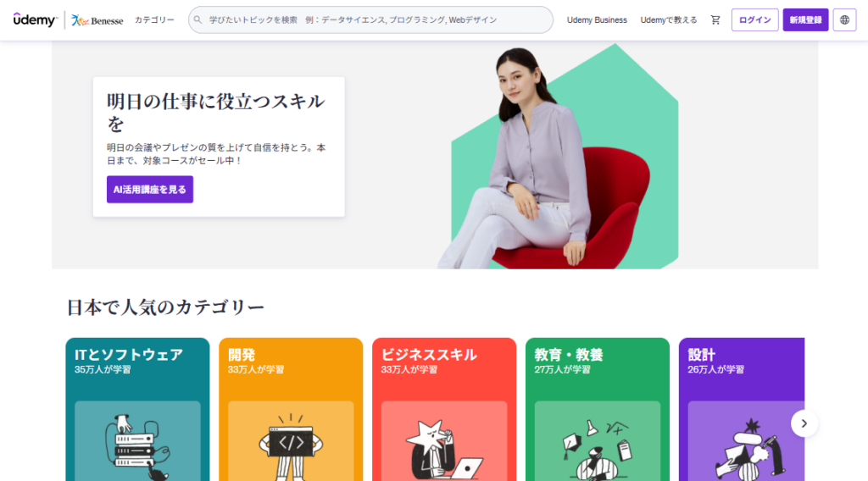Select the ITとソフトウェア category title
868x481 pixels.
coord(129,354)
